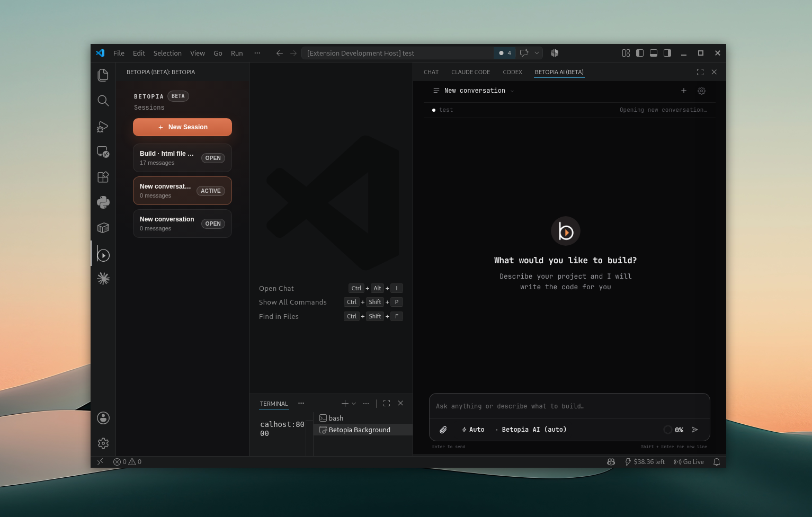The height and width of the screenshot is (517, 812).
Task: Select the BETOPIA AI (BETA) tab
Action: 559,72
